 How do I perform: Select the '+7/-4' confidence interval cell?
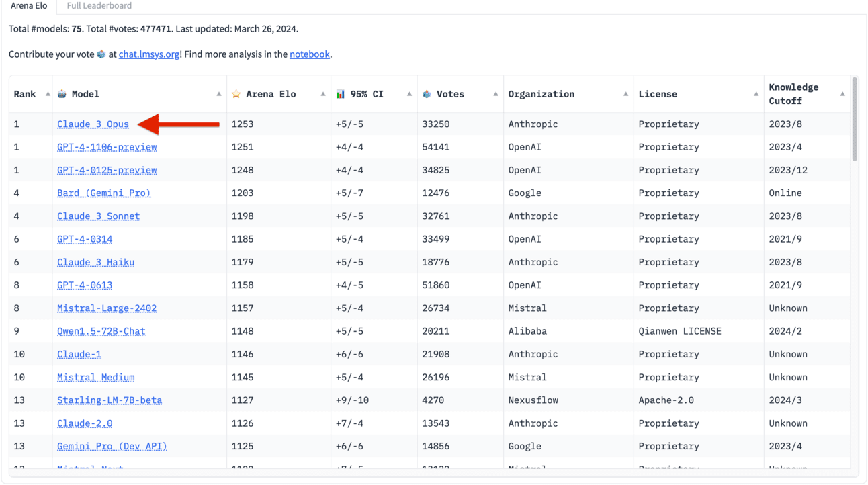pyautogui.click(x=350, y=423)
